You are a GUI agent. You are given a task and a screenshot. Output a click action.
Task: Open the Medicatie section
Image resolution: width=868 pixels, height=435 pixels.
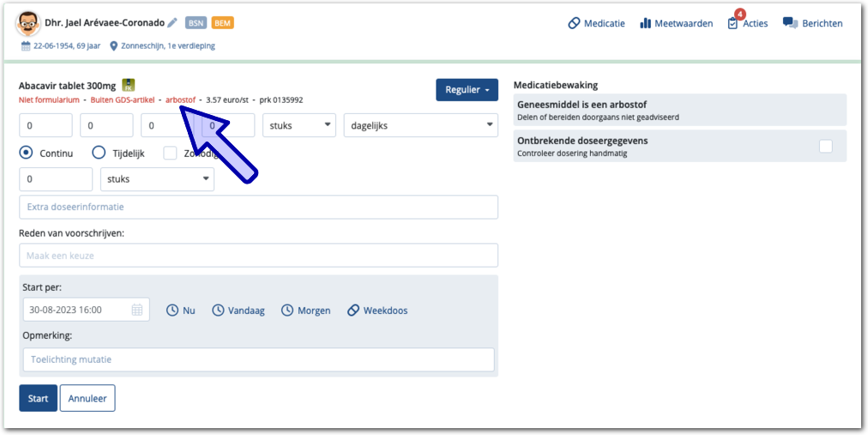tap(596, 23)
